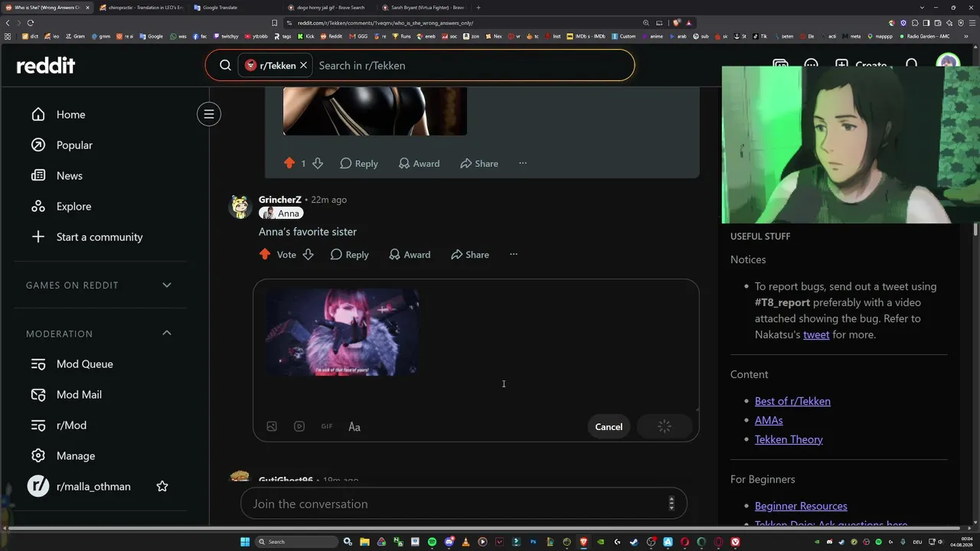
Task: Switch to doge horny jail gif tab
Action: (x=329, y=8)
